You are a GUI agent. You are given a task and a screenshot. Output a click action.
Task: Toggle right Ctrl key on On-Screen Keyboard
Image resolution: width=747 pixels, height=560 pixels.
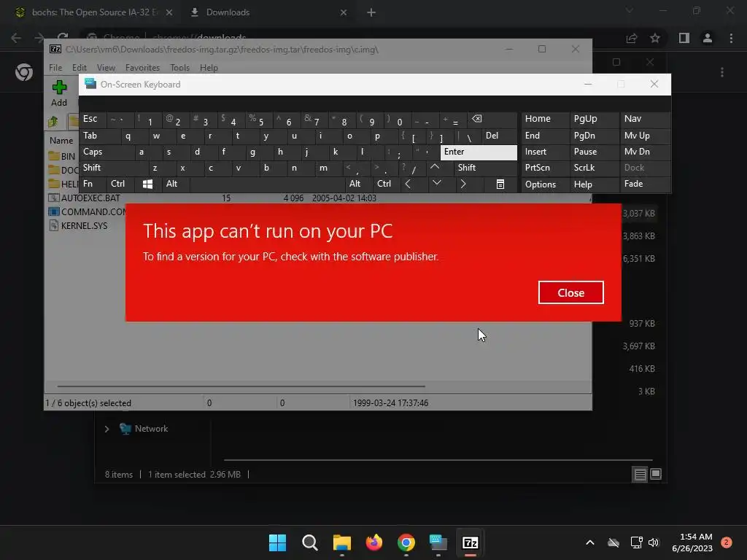point(387,184)
